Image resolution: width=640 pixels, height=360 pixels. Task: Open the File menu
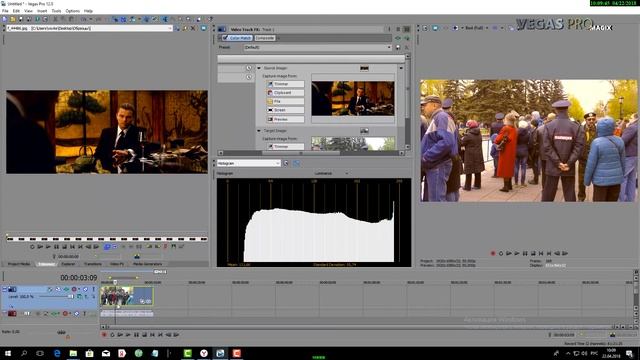click(x=5, y=11)
